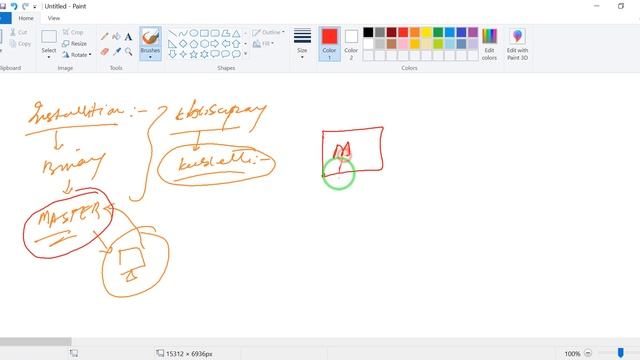Pick the Rectangle shape
This screenshot has height=360, width=640.
[204, 33]
